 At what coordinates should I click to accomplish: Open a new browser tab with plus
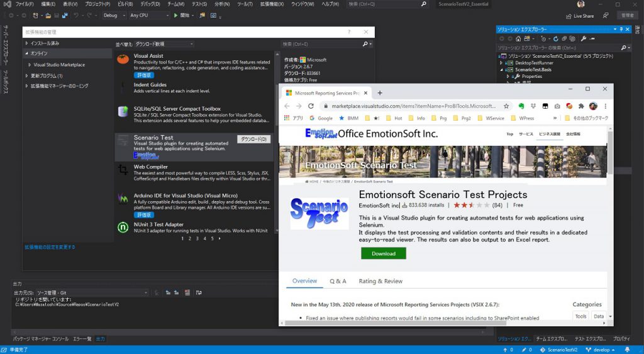[x=380, y=93]
